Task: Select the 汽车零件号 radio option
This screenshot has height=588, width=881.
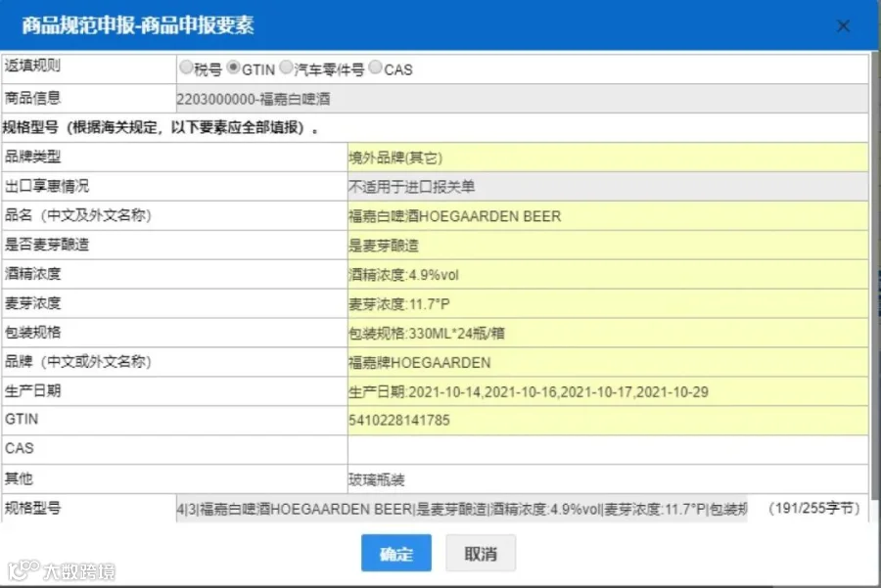Action: pyautogui.click(x=286, y=68)
